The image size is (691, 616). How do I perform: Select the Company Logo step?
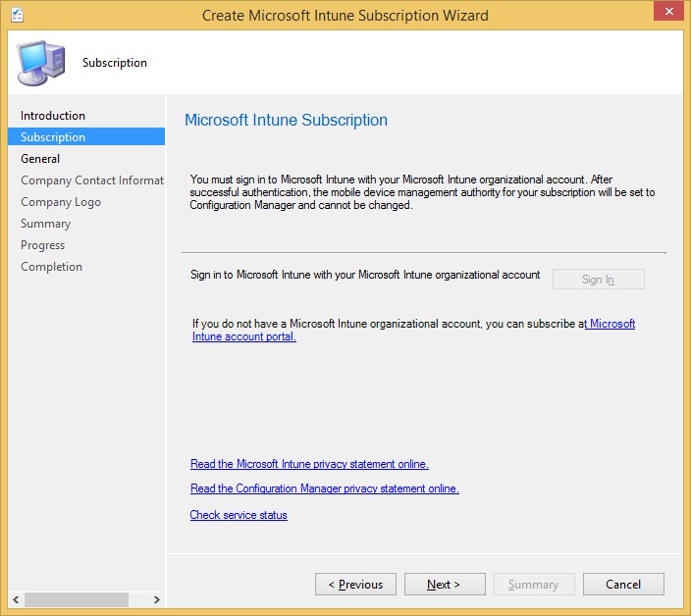pyautogui.click(x=61, y=202)
